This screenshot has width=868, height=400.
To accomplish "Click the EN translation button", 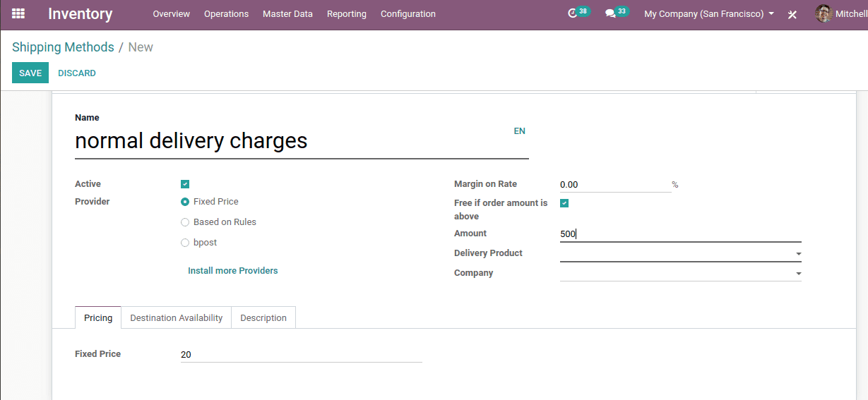I will 520,131.
